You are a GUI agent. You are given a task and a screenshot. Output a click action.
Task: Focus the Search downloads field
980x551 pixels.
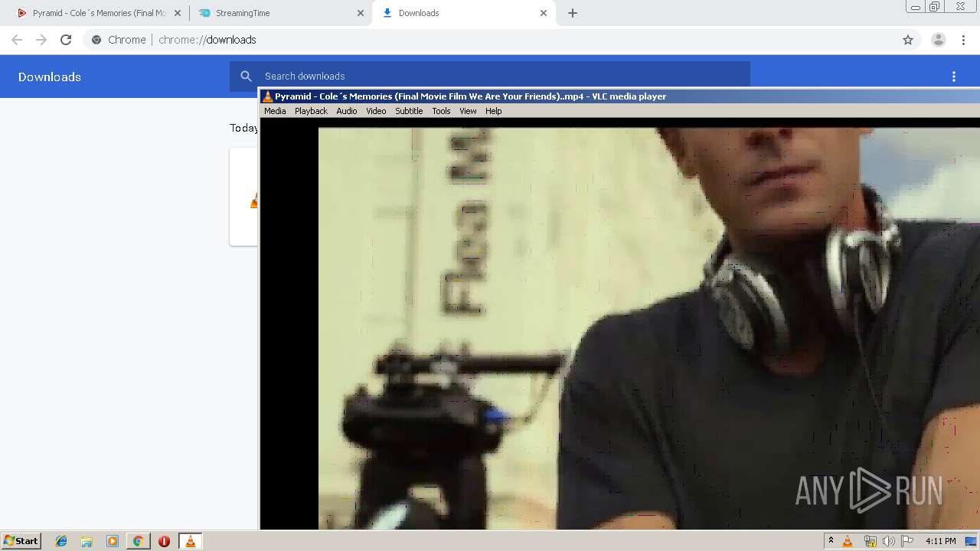pyautogui.click(x=490, y=77)
